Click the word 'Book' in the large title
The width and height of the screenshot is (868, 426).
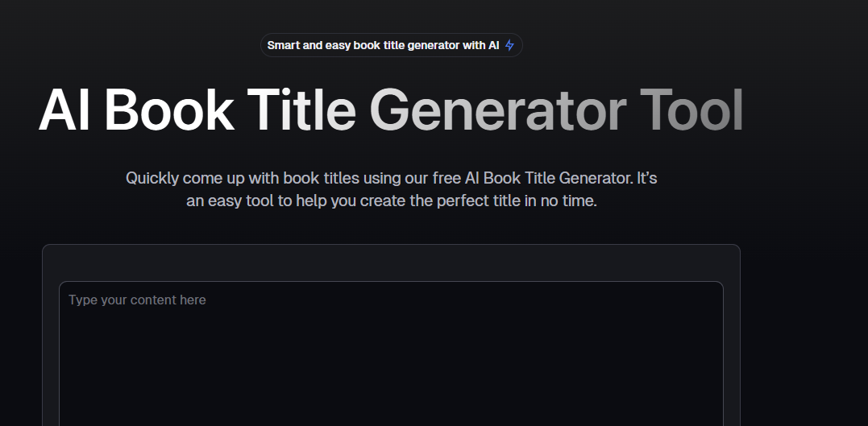click(x=168, y=110)
